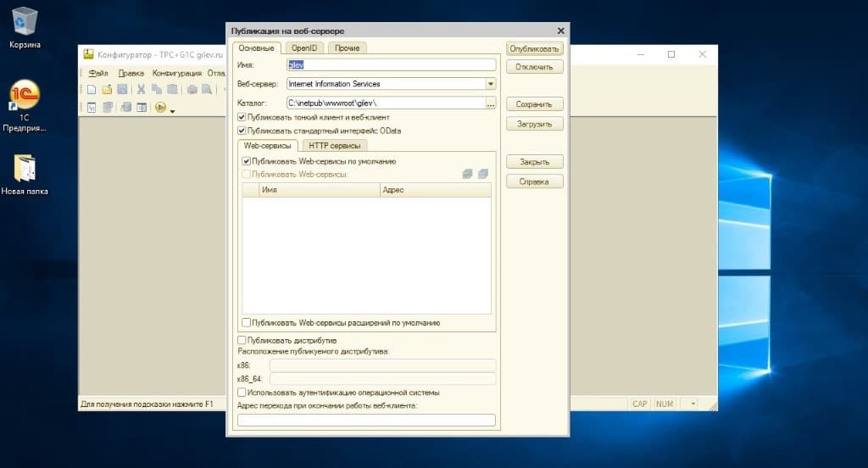Click the gray database icon in second toolbar row
868x468 pixels.
tap(126, 108)
